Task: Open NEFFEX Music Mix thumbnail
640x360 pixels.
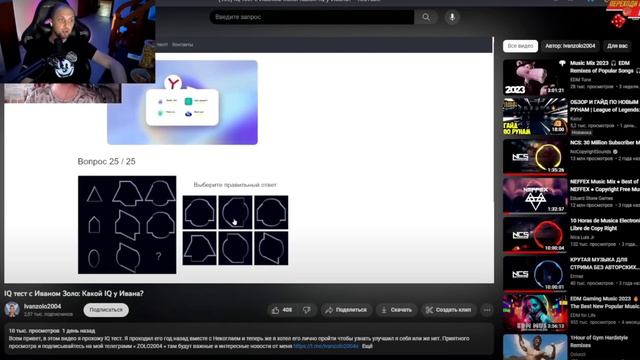Action: click(535, 195)
